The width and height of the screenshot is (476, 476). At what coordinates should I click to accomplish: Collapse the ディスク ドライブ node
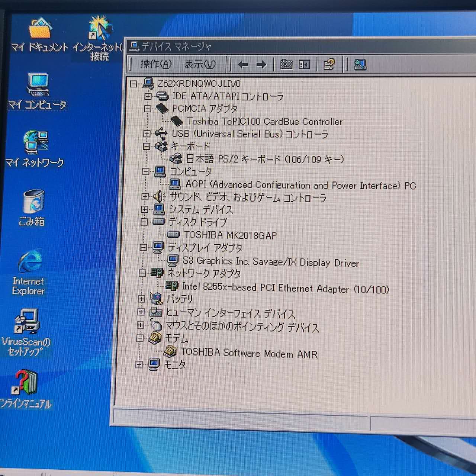click(x=144, y=222)
